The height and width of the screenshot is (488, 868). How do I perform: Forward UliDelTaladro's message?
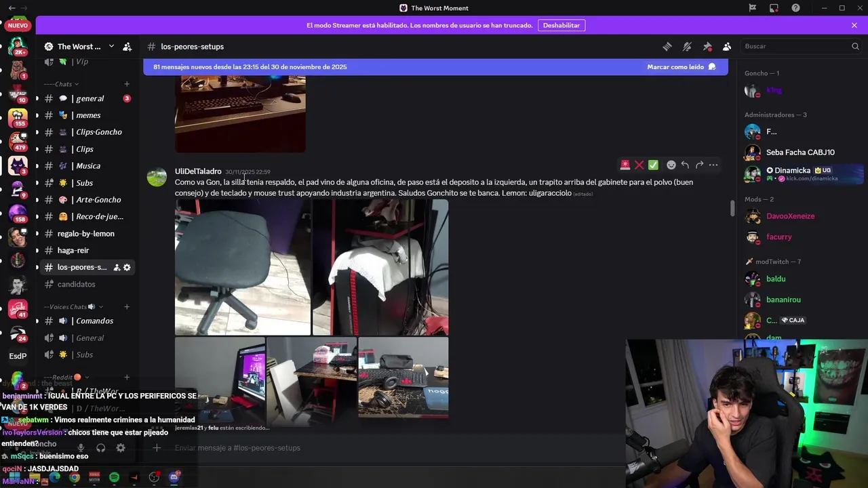699,165
